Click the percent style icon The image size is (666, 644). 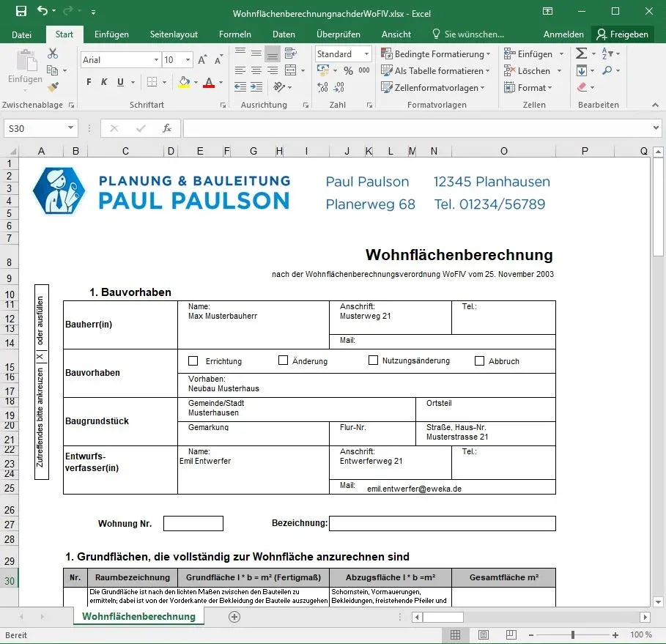(x=348, y=70)
